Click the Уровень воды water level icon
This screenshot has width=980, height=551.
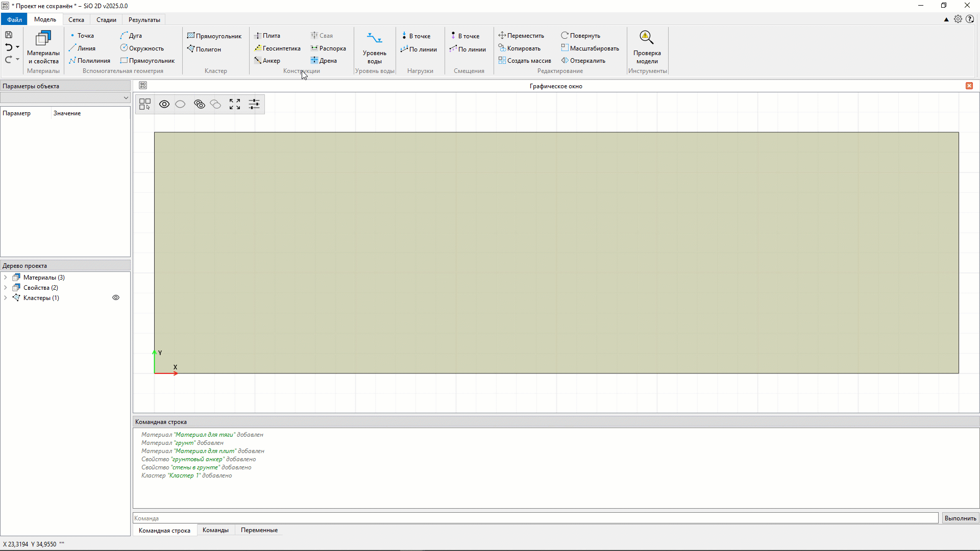pyautogui.click(x=374, y=39)
